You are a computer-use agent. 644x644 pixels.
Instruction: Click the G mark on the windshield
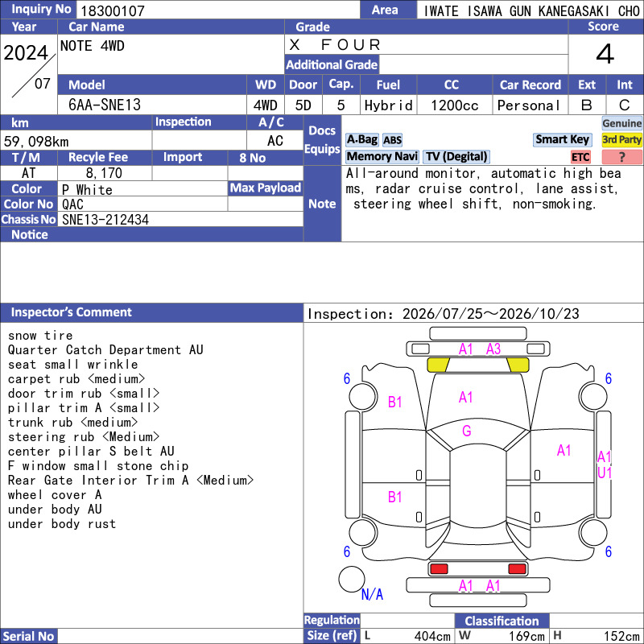click(467, 431)
